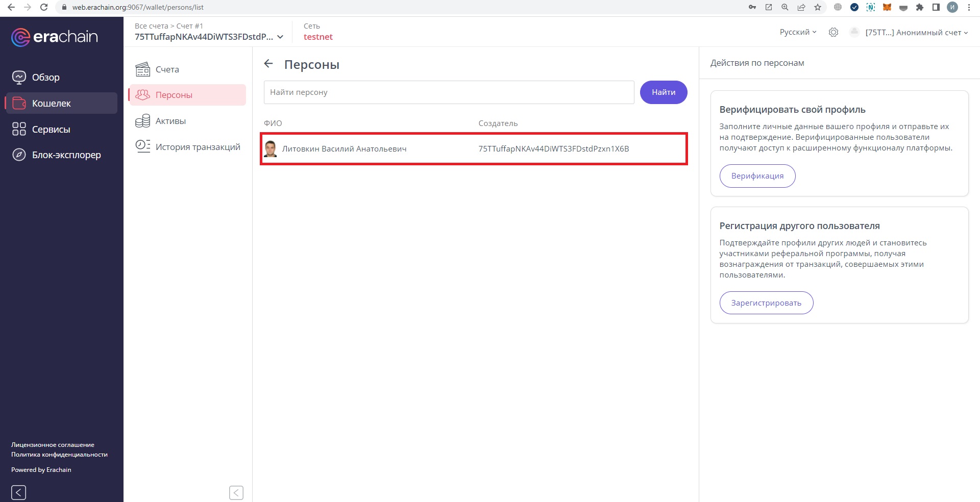Open the Блок-эксплорер block explorer

point(66,155)
